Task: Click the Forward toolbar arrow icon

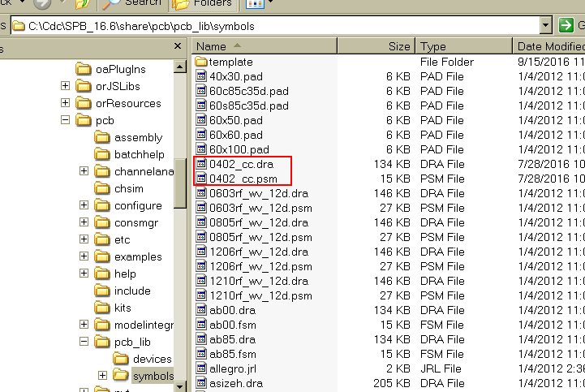Action: coord(42,4)
